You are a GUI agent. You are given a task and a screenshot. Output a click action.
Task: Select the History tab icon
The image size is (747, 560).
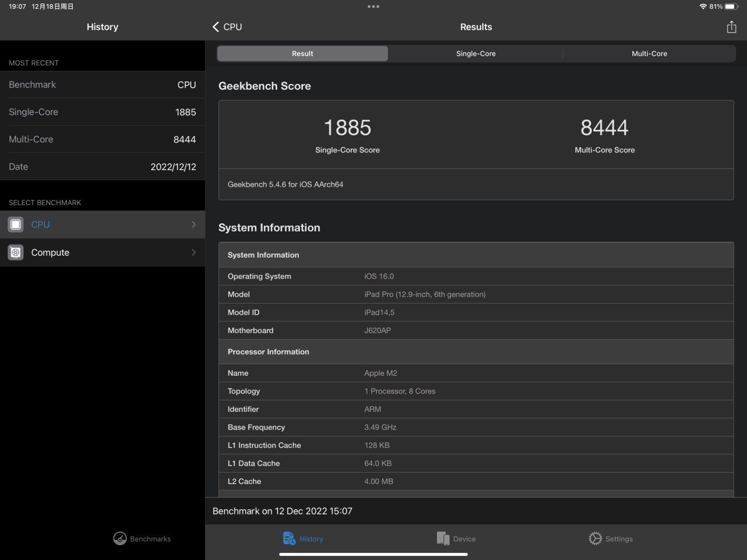(x=289, y=538)
